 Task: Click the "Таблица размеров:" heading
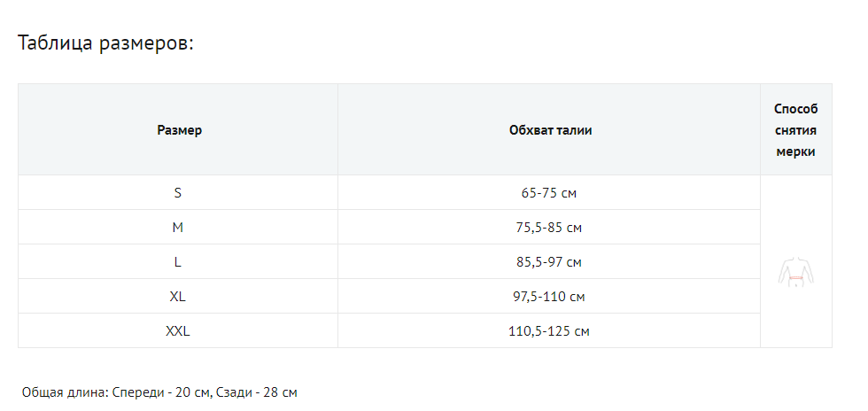pos(105,43)
